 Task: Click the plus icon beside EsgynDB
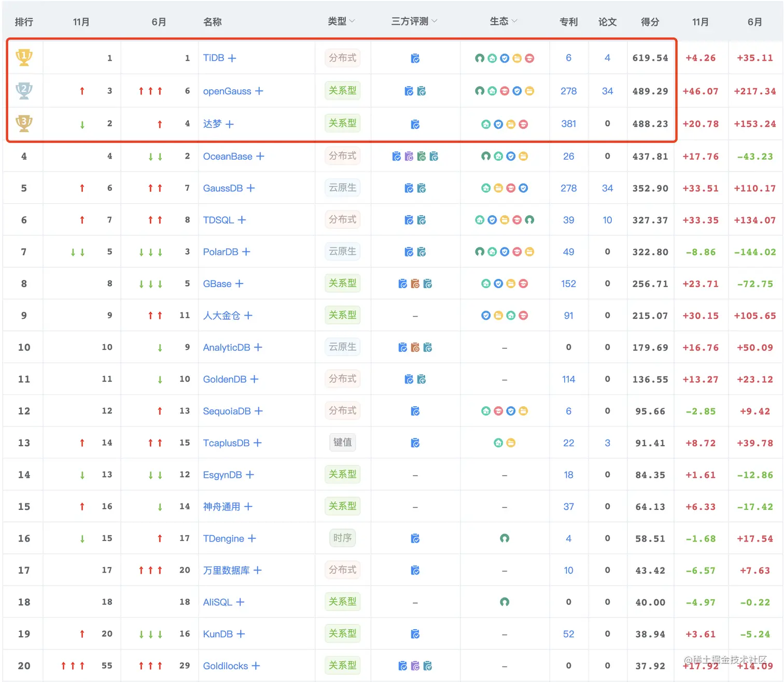(x=250, y=475)
